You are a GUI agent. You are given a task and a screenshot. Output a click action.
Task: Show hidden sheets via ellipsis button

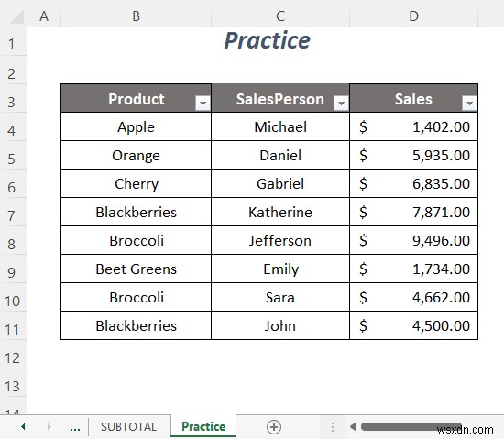75,427
